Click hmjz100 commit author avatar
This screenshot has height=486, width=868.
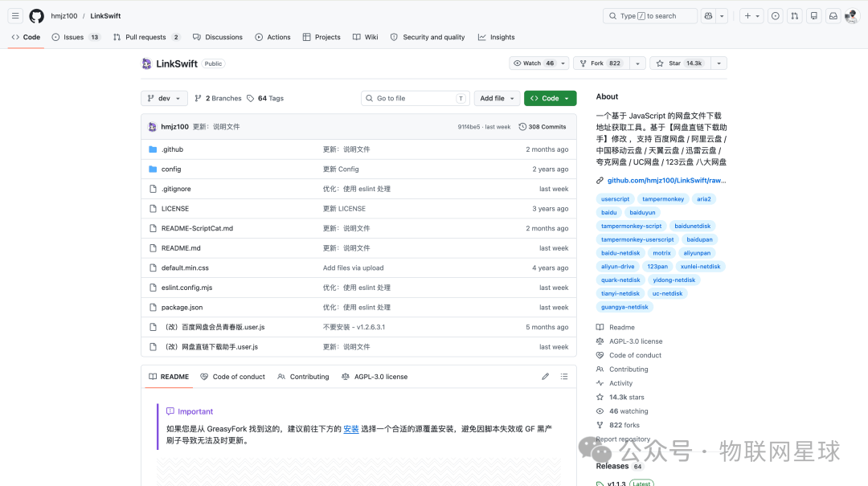152,127
